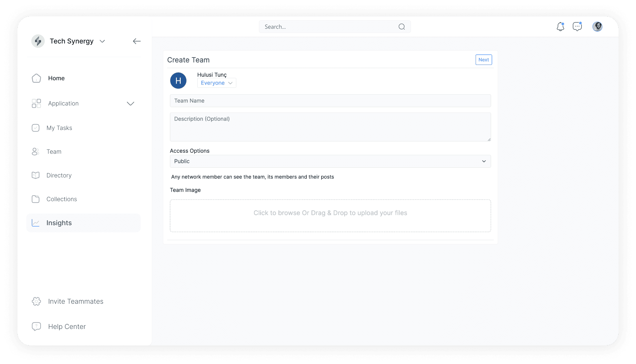Screen dimensions: 636x364
Task: Click the Home house icon
Action: pos(36,78)
